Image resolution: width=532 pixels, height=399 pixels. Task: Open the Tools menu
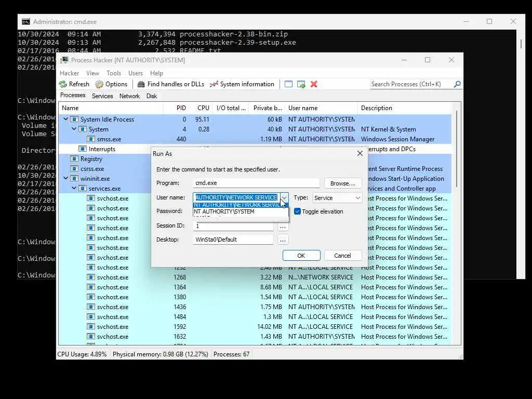114,73
